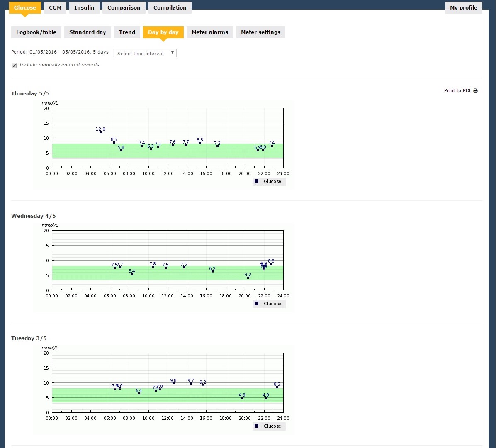
Task: Open the Compilation tab
Action: coord(170,7)
